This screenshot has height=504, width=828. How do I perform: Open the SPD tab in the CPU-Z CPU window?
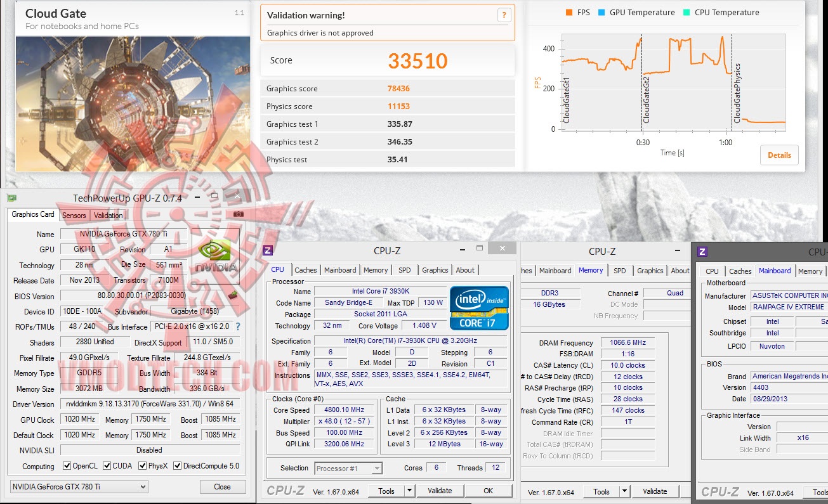[405, 270]
